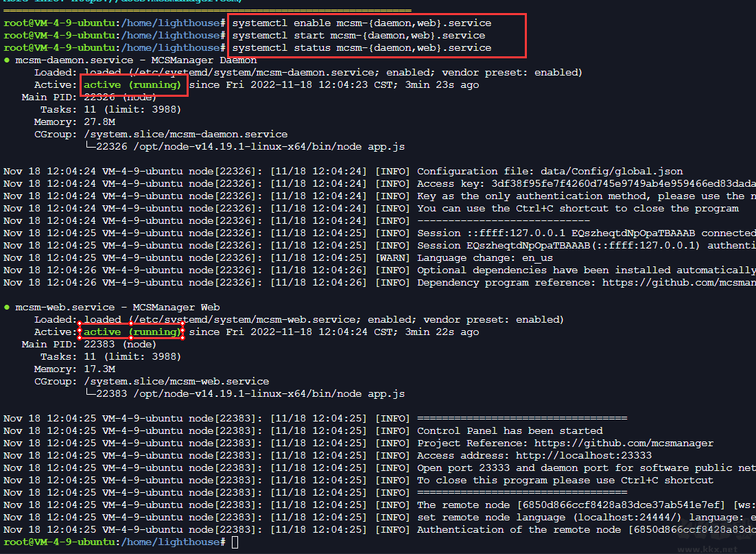Click 'set remote node language (localhost:24444/)' log line
Image resolution: width=756 pixels, height=554 pixels.
coord(587,518)
